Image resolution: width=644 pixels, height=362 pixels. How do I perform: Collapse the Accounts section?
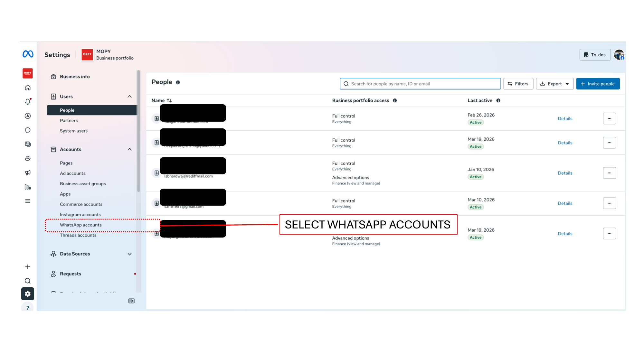point(130,149)
